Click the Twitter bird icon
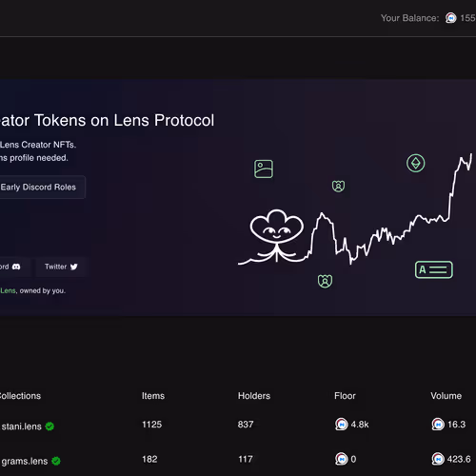Image resolution: width=476 pixels, height=476 pixels. [x=74, y=267]
